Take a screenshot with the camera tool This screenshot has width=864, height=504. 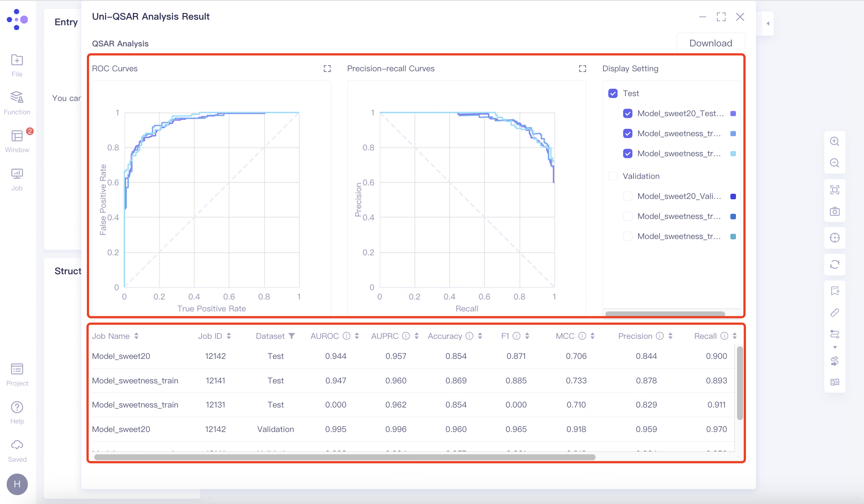click(835, 212)
